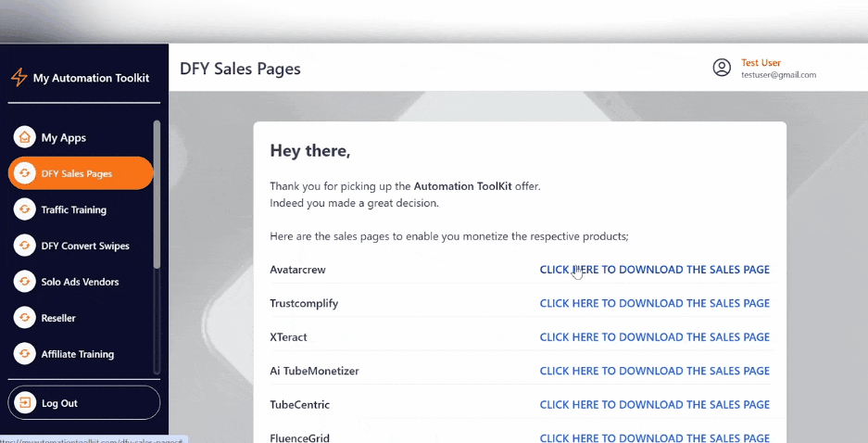Screen dimensions: 868x443
Task: Click the Solo Ads Vendors sidebar icon
Action: [x=24, y=282]
